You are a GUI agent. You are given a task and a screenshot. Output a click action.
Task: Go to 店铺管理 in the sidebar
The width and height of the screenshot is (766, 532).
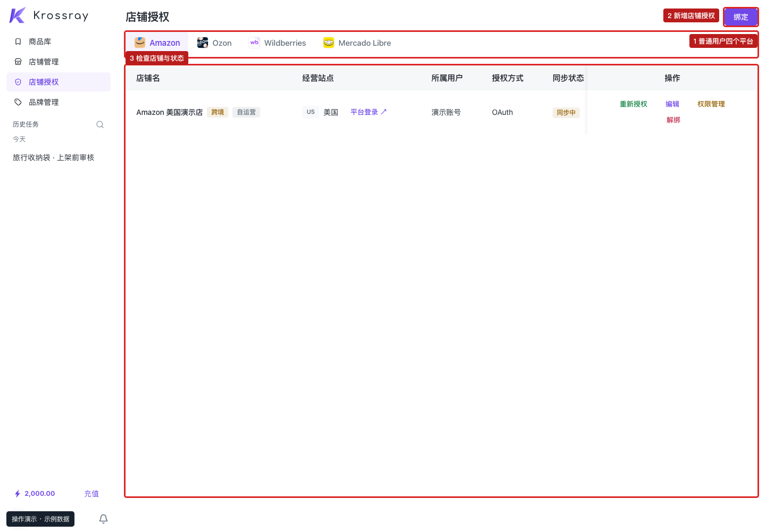(x=59, y=62)
